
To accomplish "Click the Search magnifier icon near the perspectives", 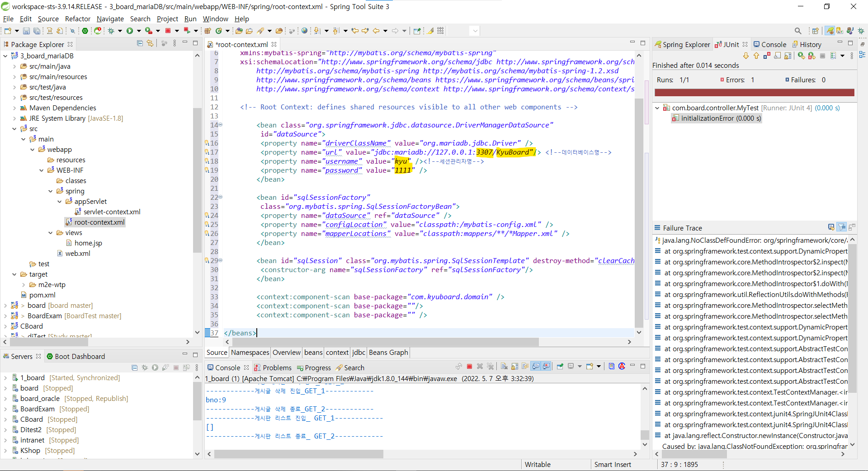I will click(x=798, y=31).
